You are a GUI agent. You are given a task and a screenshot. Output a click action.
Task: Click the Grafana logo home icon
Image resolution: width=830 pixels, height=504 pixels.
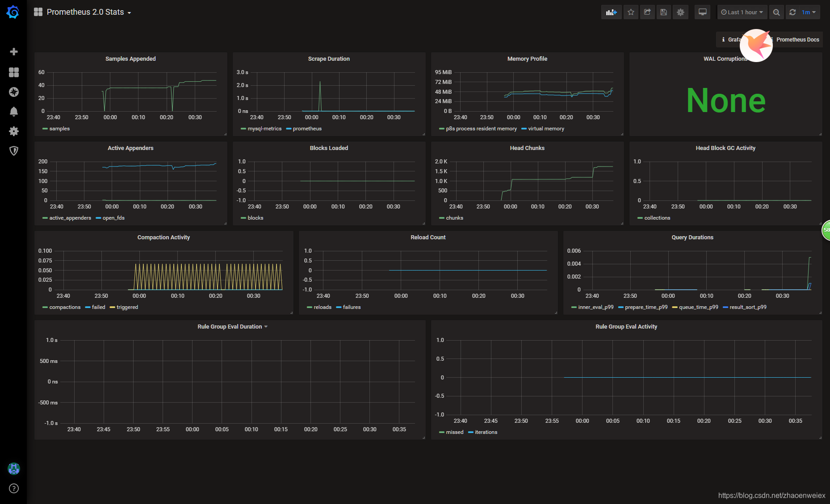click(13, 12)
